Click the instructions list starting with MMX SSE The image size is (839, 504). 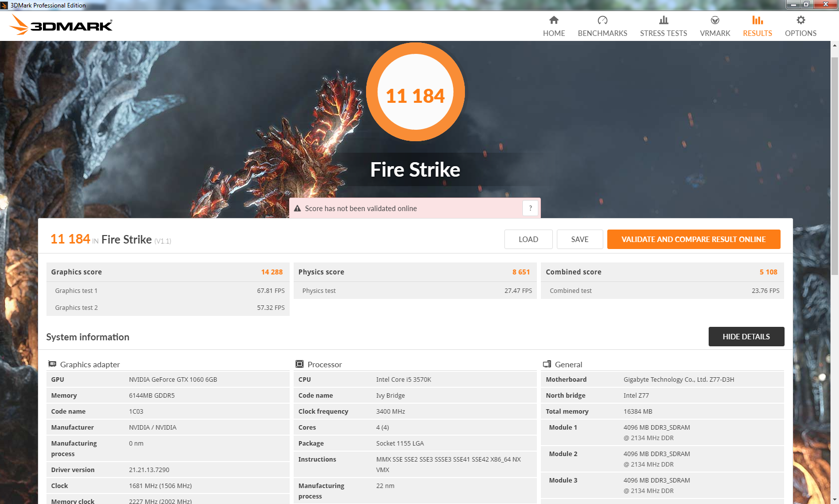point(448,465)
